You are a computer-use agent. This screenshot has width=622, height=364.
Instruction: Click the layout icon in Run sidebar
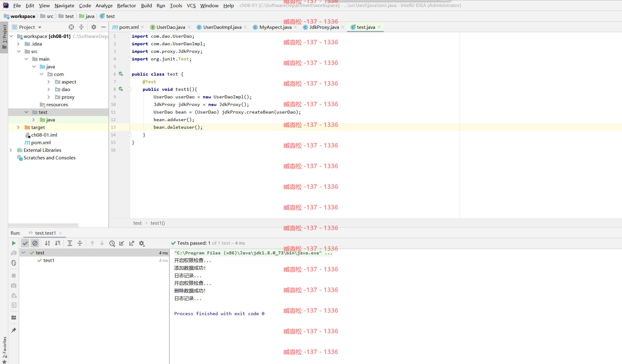(x=14, y=318)
